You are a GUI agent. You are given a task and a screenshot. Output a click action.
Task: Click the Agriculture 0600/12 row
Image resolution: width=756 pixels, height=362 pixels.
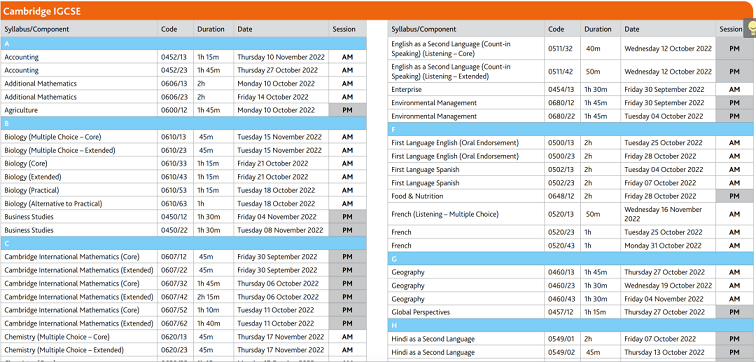click(184, 110)
